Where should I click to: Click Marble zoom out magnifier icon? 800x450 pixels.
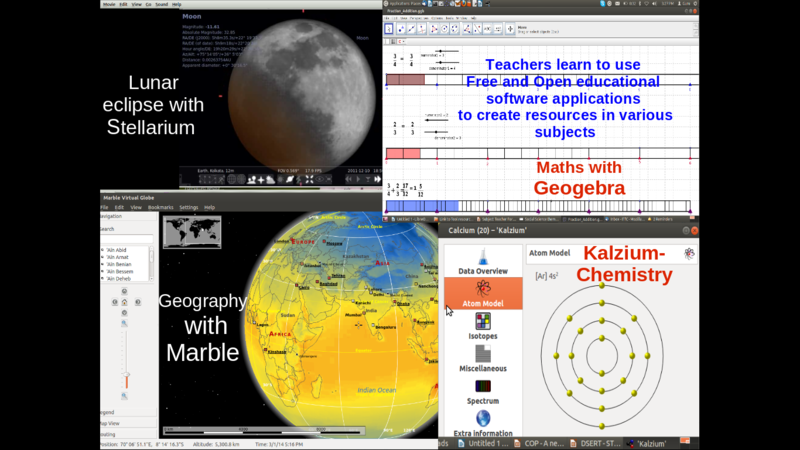click(x=124, y=396)
